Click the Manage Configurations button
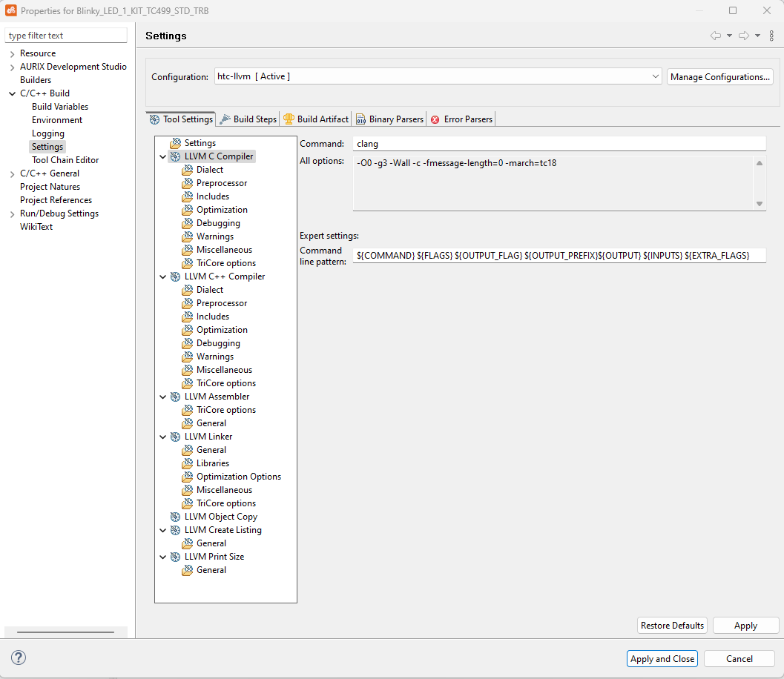Viewport: 784px width, 679px height. coord(720,76)
